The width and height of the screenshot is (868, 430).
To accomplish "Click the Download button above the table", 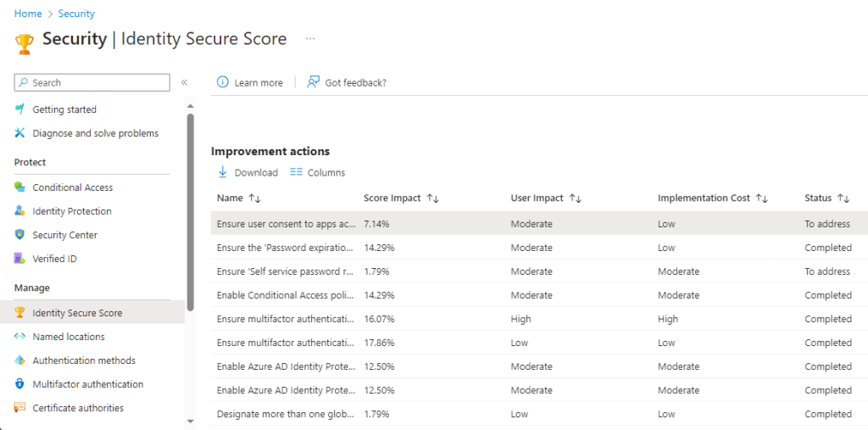I will [248, 172].
